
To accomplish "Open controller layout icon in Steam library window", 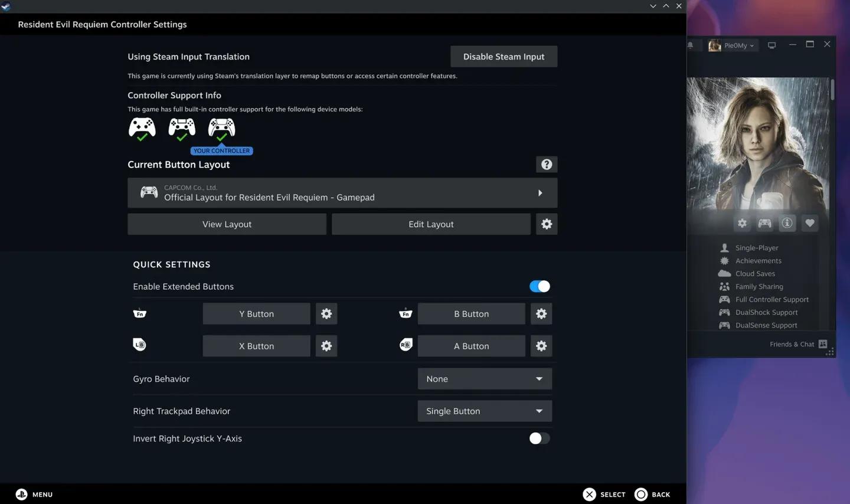I will click(764, 223).
